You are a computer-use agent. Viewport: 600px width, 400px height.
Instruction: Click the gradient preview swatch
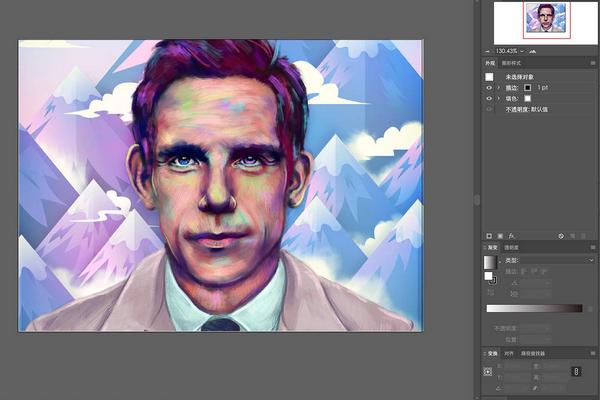[490, 262]
